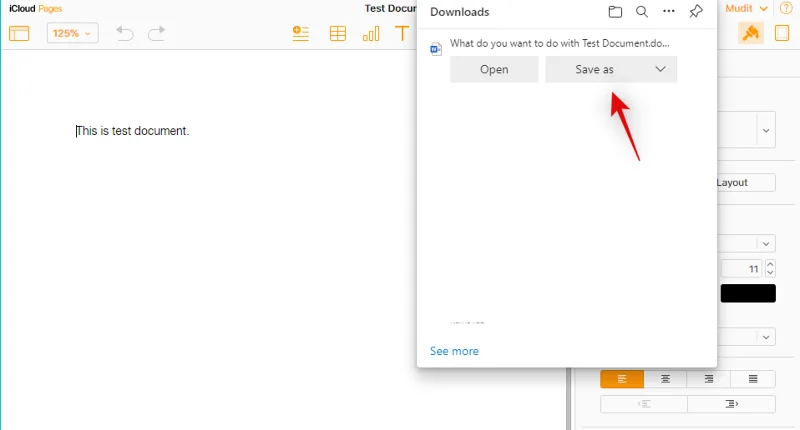The height and width of the screenshot is (430, 800).
Task: Click the iCloud Pages logo
Action: point(35,9)
